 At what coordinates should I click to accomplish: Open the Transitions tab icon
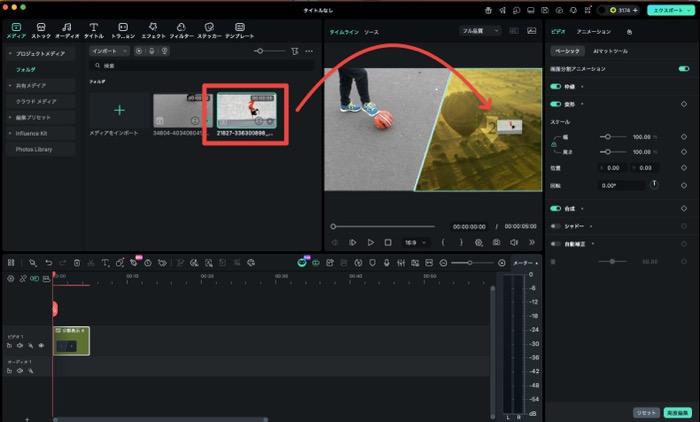[123, 27]
